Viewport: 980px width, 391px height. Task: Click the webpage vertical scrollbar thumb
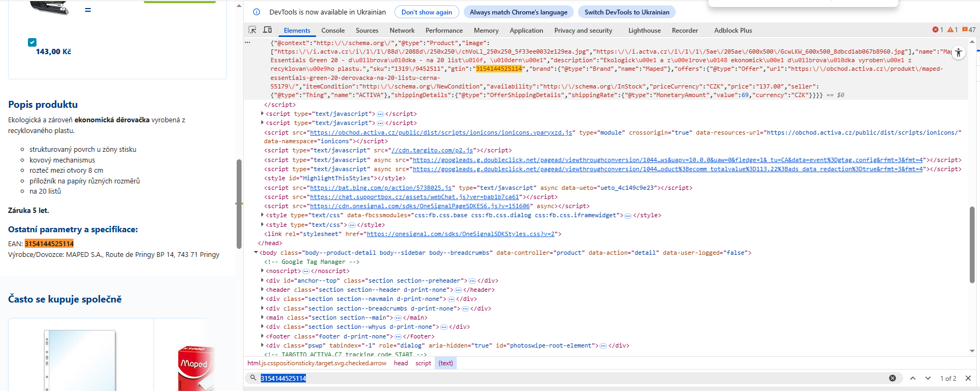[239, 204]
